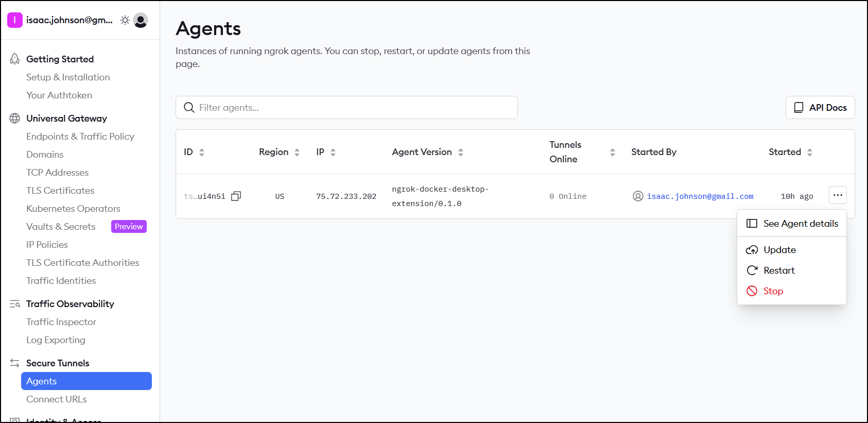Click the Secure Tunnels arrows icon

(15, 363)
